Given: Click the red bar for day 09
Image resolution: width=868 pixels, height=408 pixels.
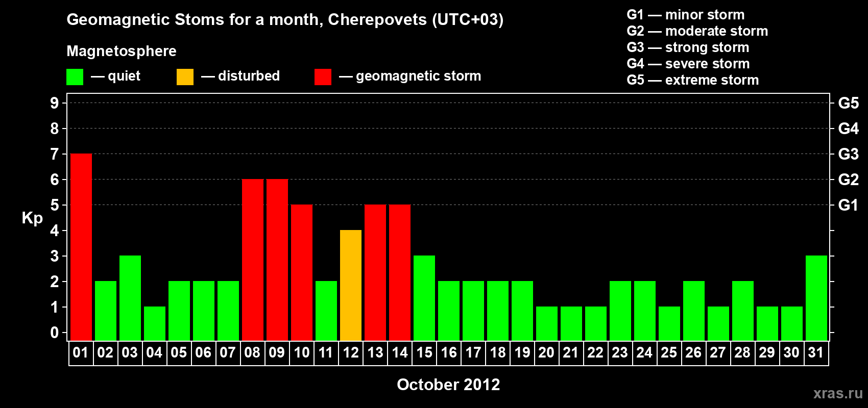Looking at the screenshot, I should (x=277, y=260).
